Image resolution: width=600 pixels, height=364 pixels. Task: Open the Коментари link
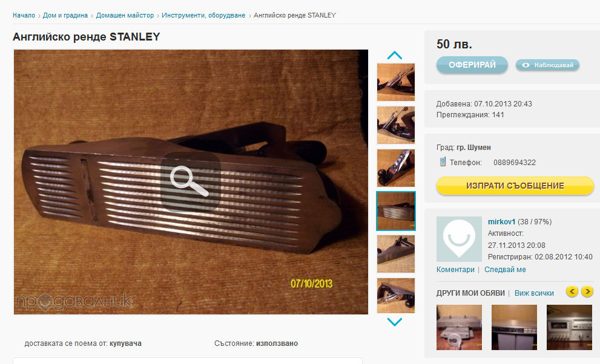click(x=455, y=270)
